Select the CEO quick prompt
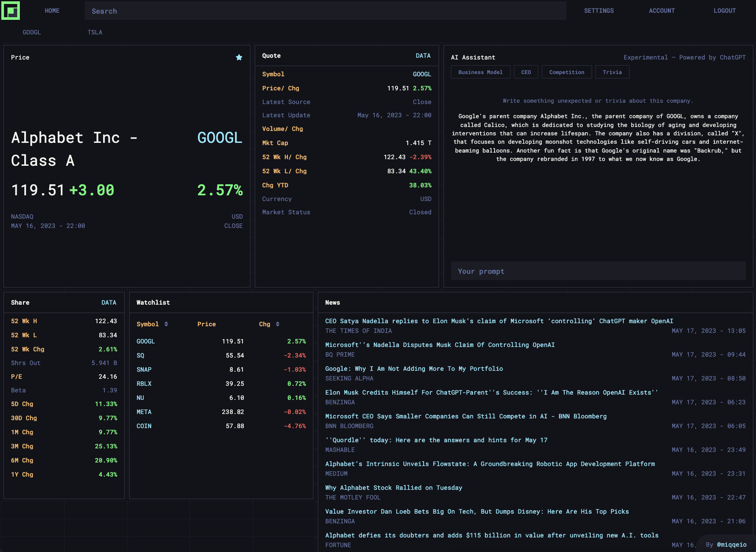756x552 pixels. point(525,72)
